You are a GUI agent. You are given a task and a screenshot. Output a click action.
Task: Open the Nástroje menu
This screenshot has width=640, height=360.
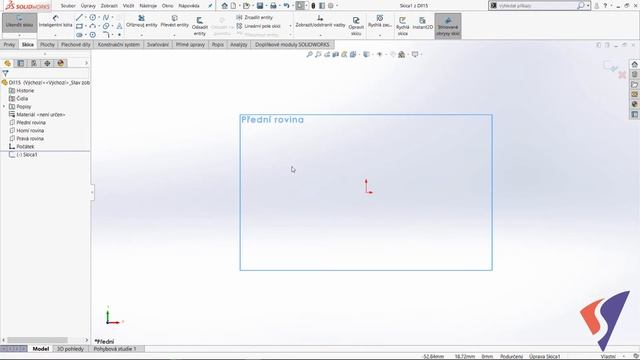[x=148, y=6]
